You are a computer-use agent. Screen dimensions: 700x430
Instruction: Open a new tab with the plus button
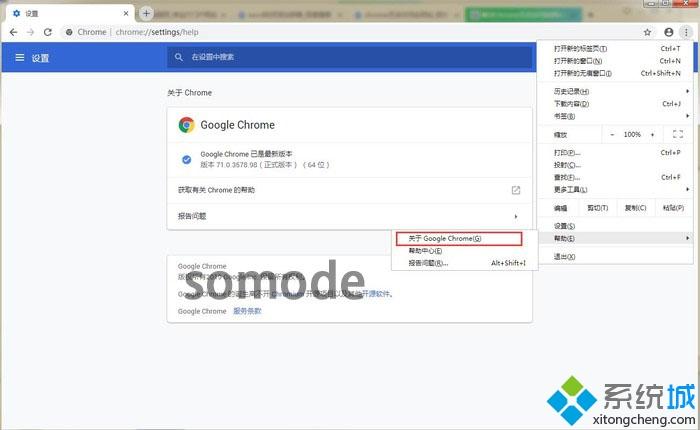[146, 13]
